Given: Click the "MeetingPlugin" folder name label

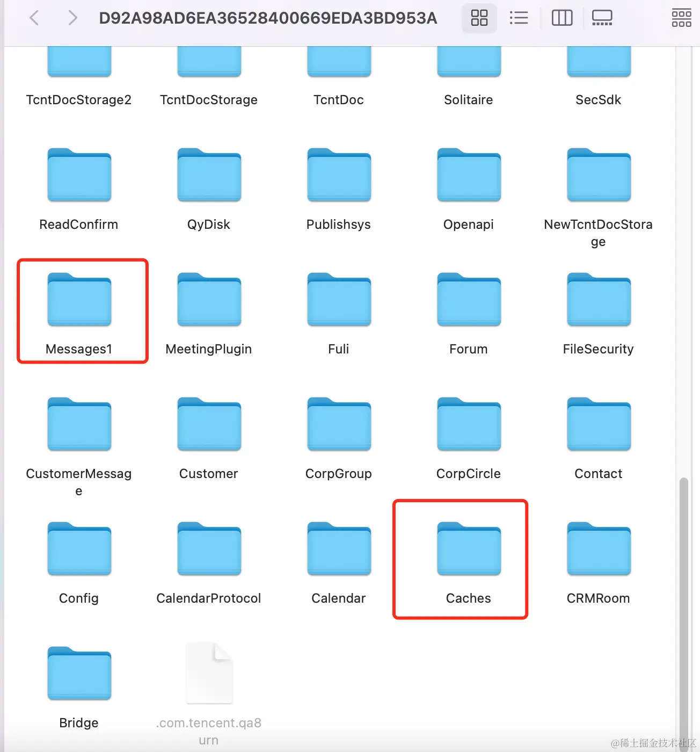Looking at the screenshot, I should (209, 349).
